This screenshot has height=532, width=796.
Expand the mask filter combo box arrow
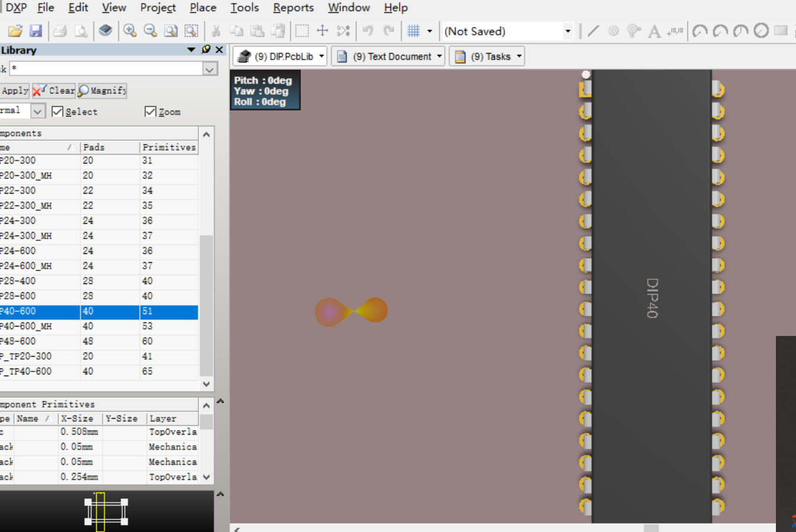pos(210,69)
